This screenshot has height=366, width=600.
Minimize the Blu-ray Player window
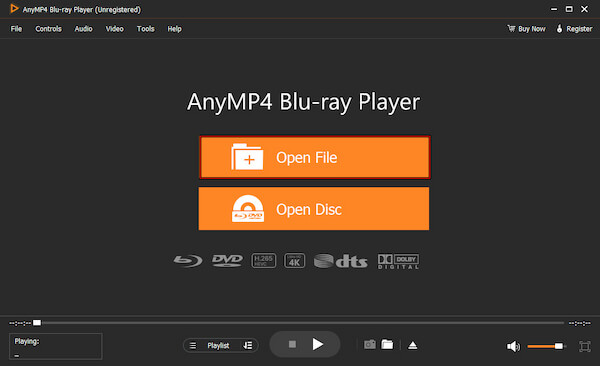pos(554,9)
